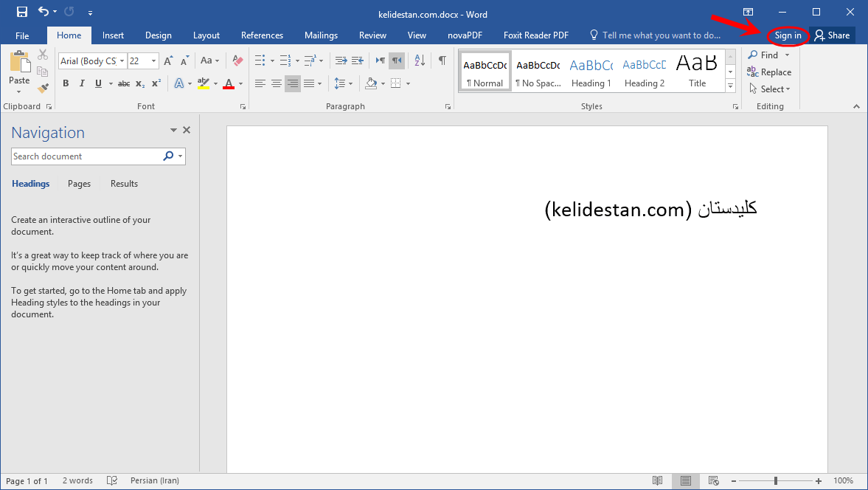The width and height of the screenshot is (868, 490).
Task: Open the References tab
Action: (x=262, y=35)
